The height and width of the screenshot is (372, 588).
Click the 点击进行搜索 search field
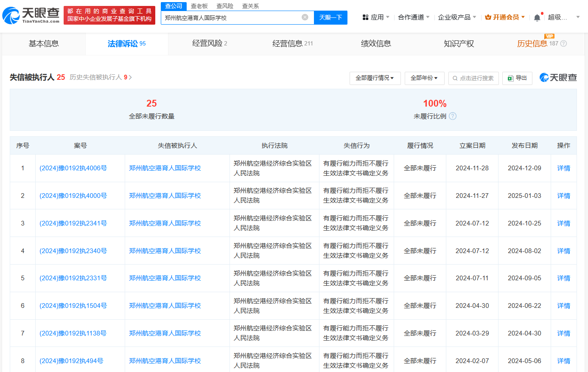tap(473, 78)
